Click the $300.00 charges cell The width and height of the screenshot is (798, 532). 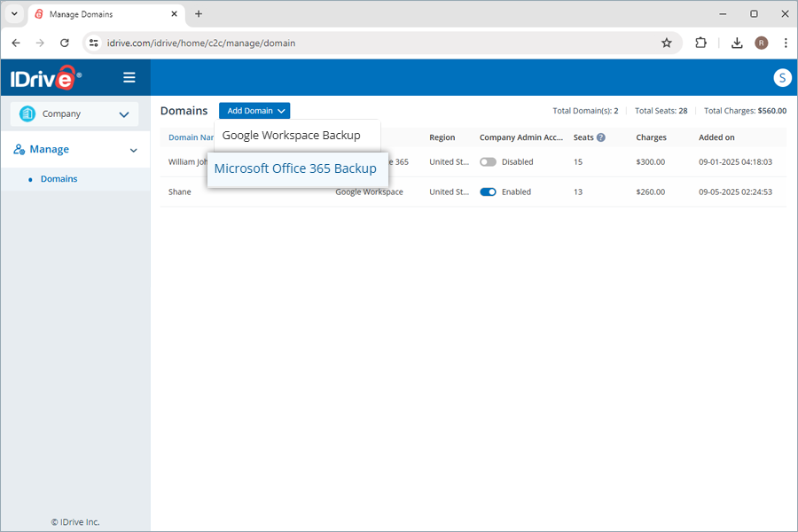point(651,162)
